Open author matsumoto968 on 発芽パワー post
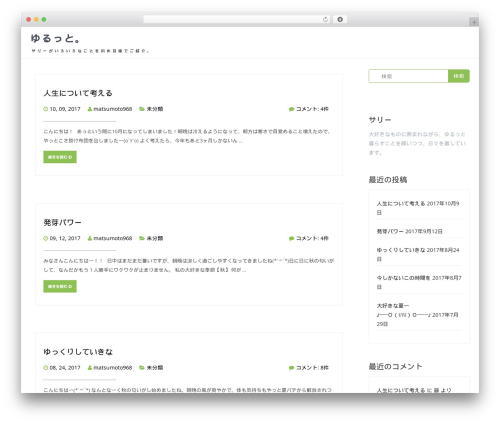500x423 pixels. 113,238
